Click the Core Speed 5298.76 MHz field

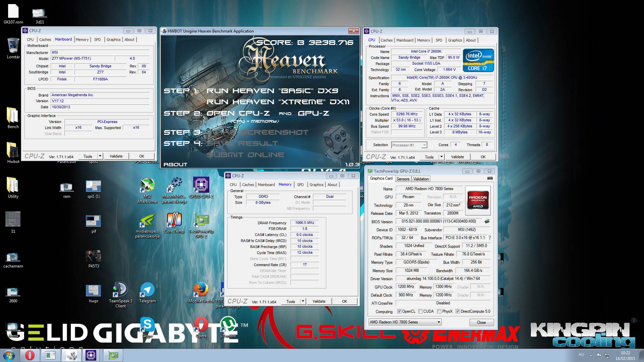coord(407,114)
